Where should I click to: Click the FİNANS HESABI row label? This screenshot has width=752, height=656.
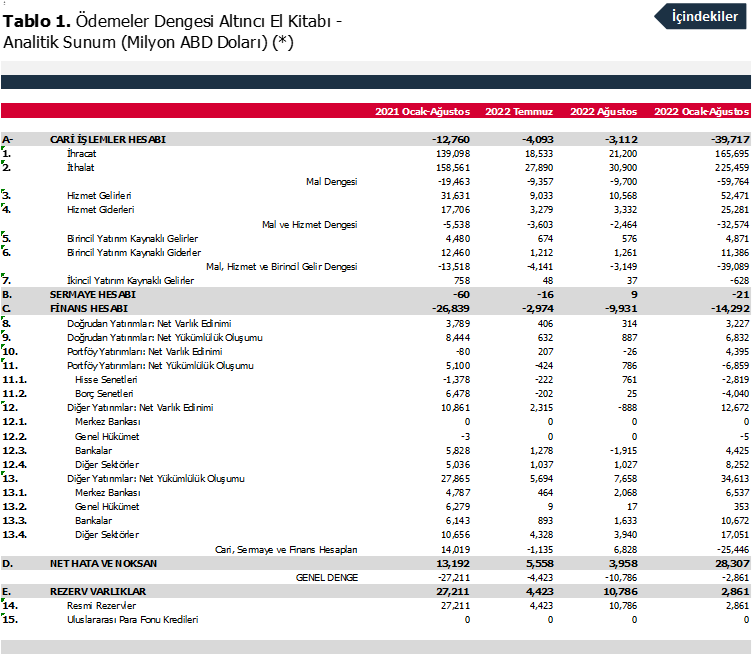click(x=89, y=308)
